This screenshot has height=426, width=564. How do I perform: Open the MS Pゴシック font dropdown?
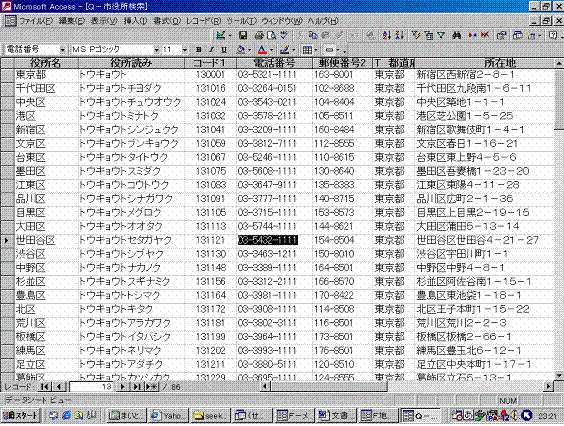pyautogui.click(x=156, y=50)
